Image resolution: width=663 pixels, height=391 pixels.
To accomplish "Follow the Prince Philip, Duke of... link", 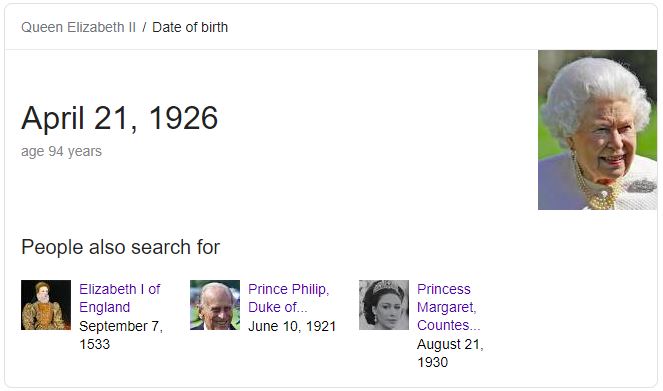I will point(288,298).
